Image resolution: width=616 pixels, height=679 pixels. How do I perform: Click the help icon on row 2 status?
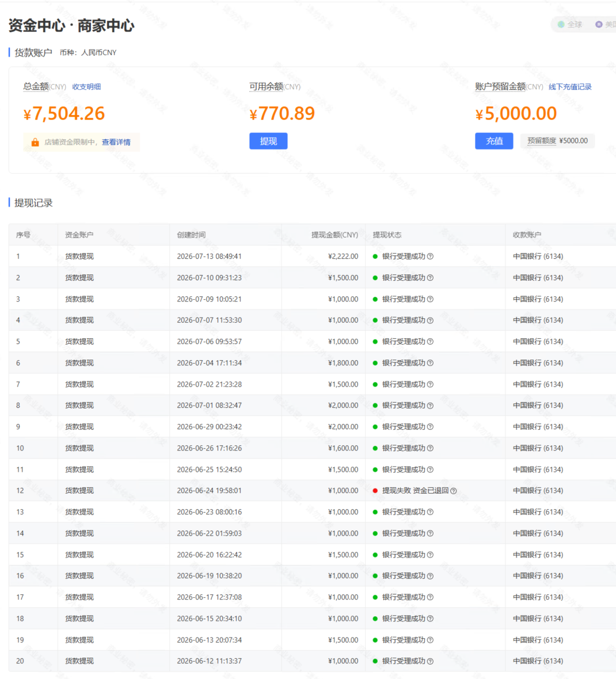click(430, 277)
